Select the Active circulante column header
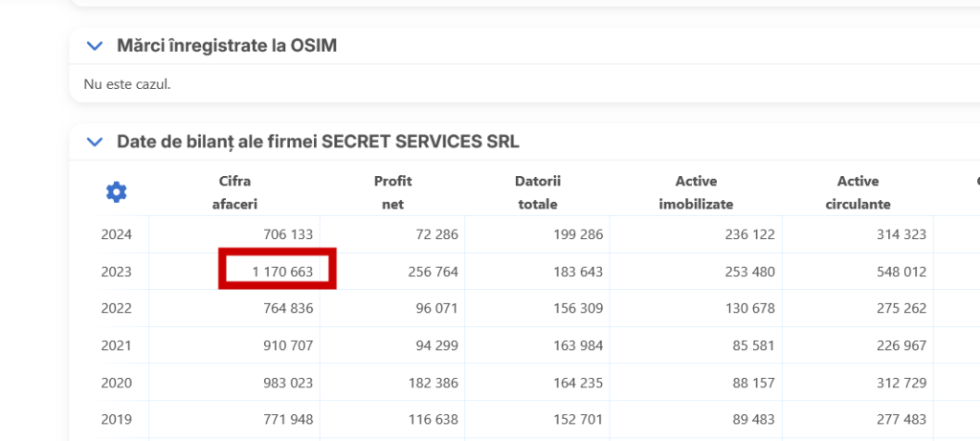The height and width of the screenshot is (441, 980). point(857,192)
